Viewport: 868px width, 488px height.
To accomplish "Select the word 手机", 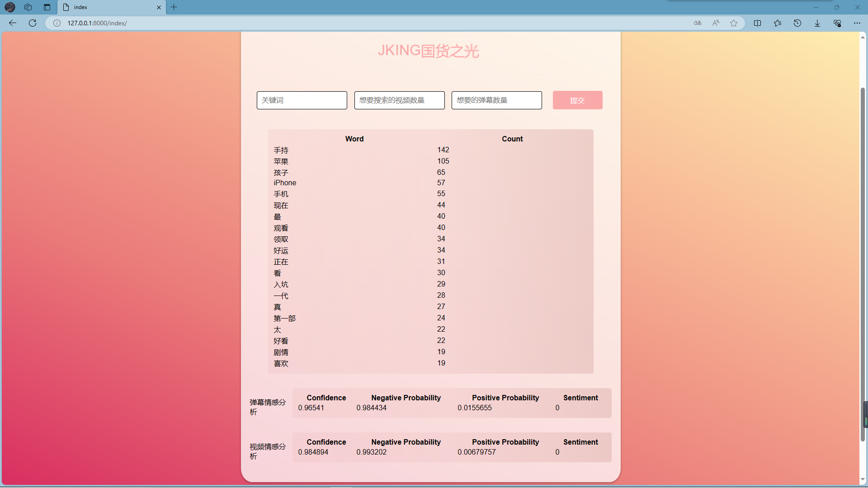I will pyautogui.click(x=281, y=194).
